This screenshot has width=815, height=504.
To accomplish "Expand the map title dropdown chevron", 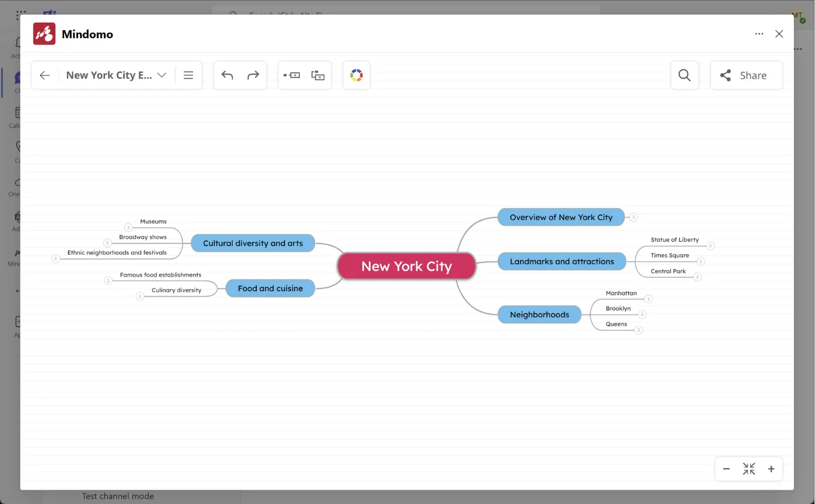I will pos(162,75).
